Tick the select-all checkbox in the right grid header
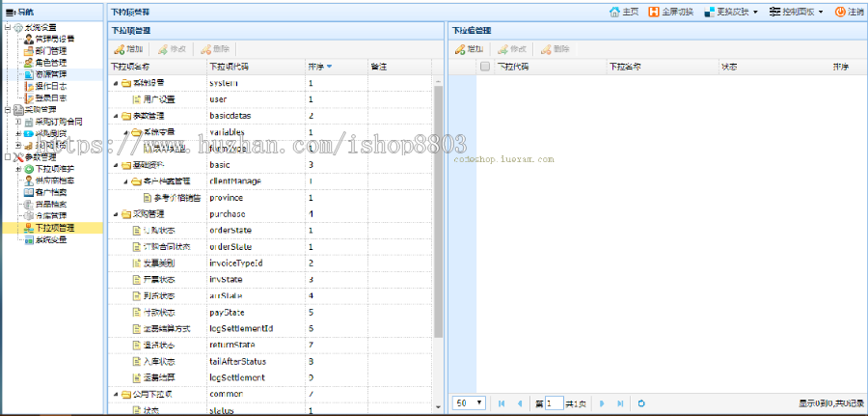 [x=485, y=67]
